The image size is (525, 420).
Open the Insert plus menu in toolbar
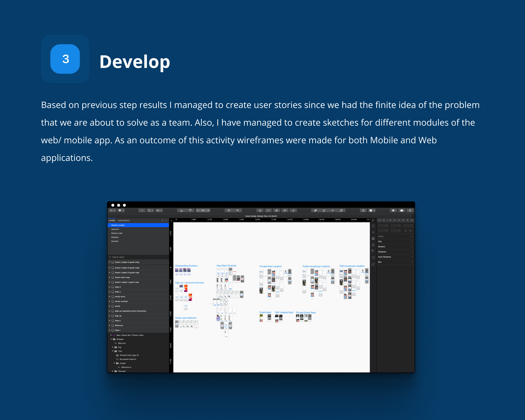coord(113,210)
